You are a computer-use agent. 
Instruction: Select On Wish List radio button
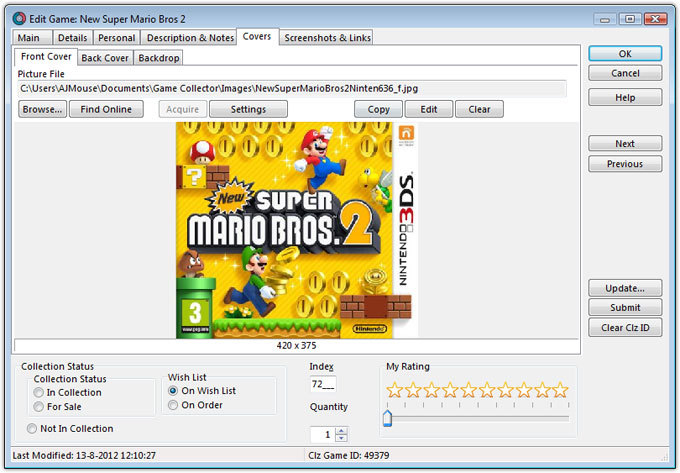tap(173, 391)
